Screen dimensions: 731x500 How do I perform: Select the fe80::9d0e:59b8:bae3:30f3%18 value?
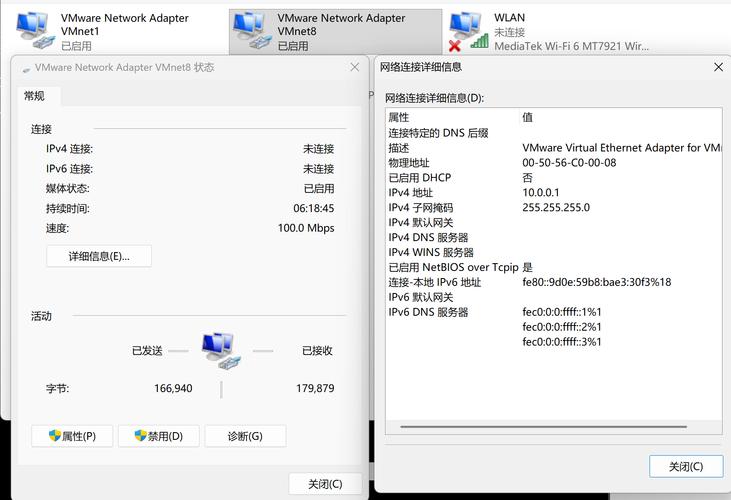(x=597, y=282)
